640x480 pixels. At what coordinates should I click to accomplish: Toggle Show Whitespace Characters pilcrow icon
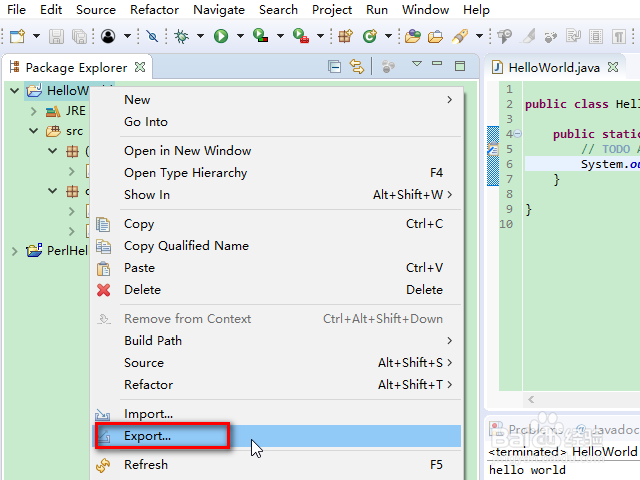point(619,36)
